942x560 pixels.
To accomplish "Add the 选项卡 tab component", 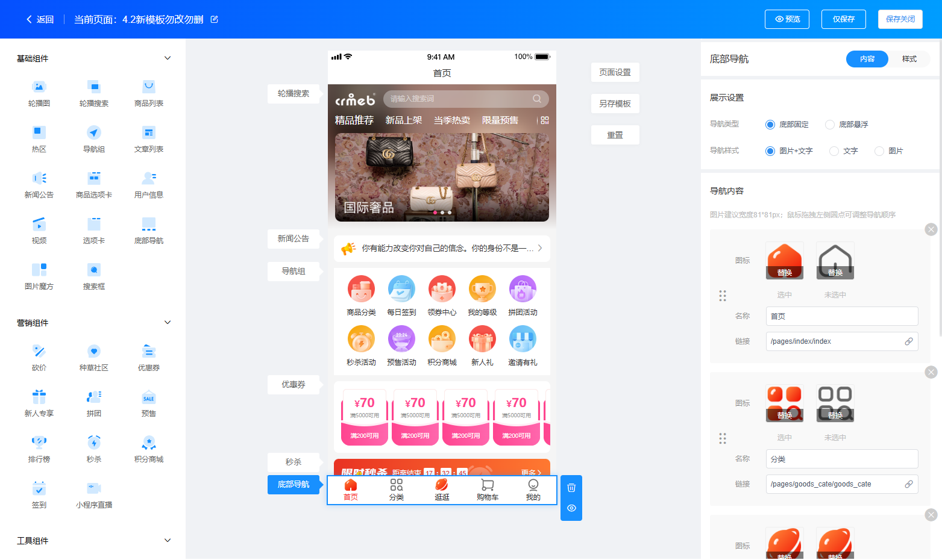I will pyautogui.click(x=94, y=231).
